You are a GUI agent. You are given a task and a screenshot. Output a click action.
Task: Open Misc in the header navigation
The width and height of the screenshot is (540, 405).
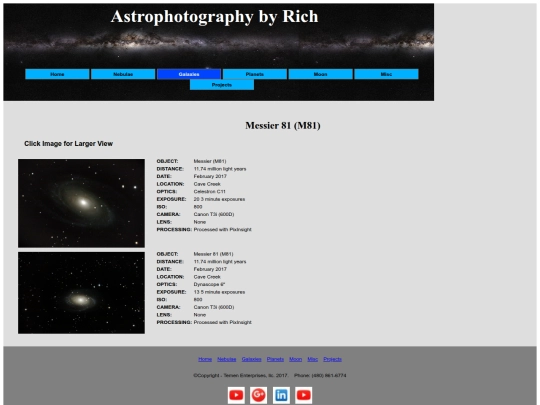tap(386, 74)
